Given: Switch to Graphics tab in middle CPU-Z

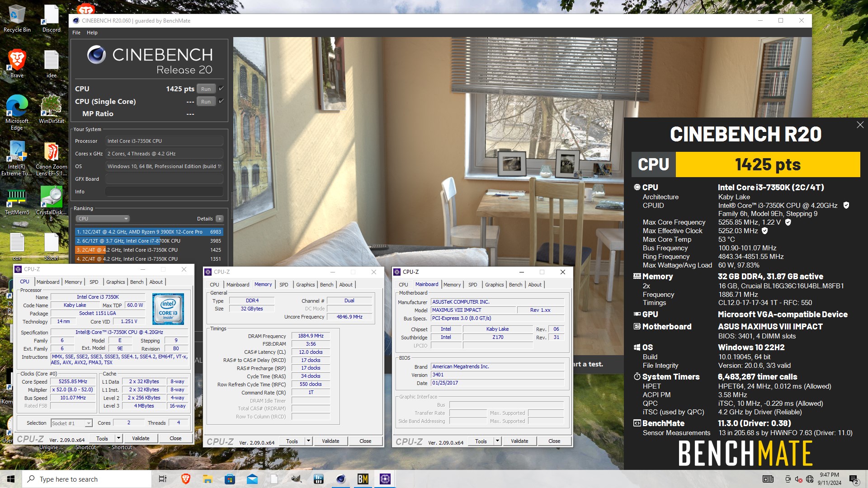Looking at the screenshot, I should 306,285.
